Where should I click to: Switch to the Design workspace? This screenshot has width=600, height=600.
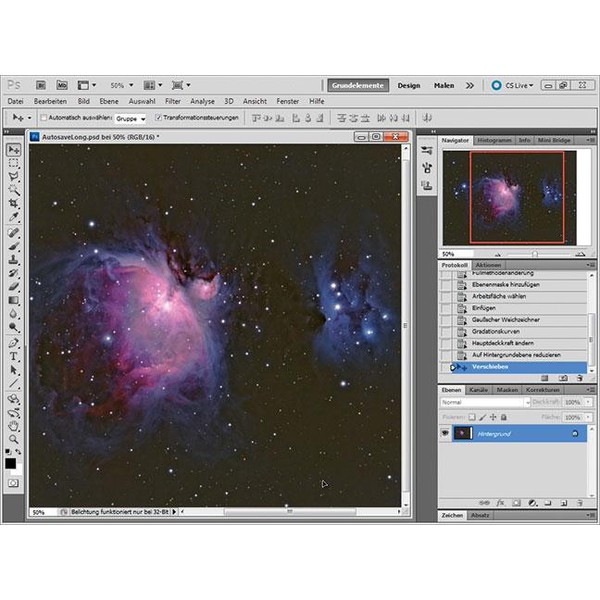(408, 86)
